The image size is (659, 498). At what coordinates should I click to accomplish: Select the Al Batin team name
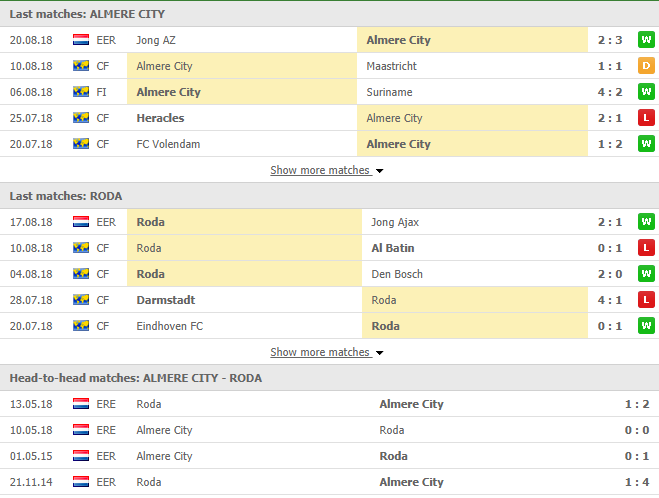click(393, 248)
